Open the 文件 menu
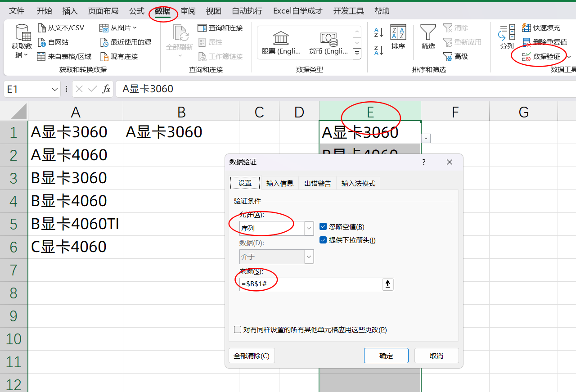The width and height of the screenshot is (576, 392). coord(17,11)
